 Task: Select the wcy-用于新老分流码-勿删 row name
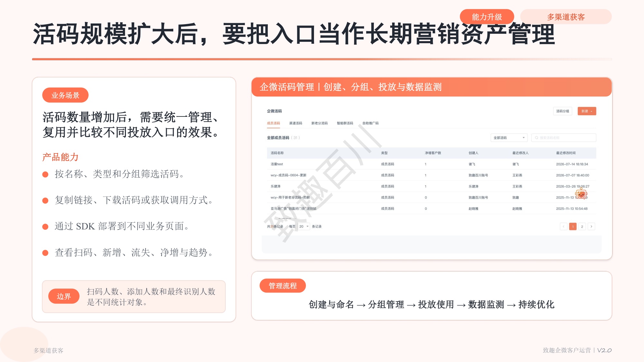tap(290, 198)
